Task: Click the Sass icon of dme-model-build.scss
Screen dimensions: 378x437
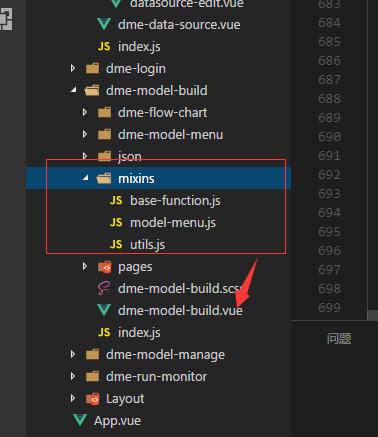Action: coord(104,288)
